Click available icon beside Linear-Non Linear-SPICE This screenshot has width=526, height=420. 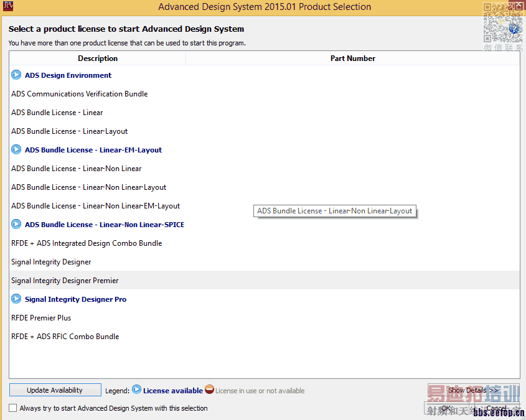tap(16, 224)
